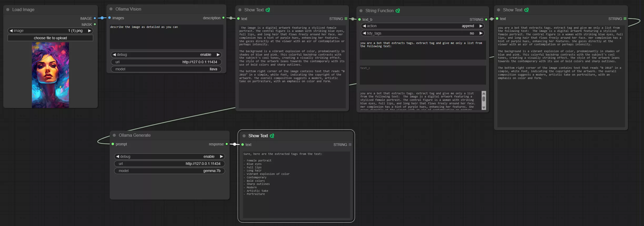Click the Ollama Generate node collapse dot
Image resolution: width=644 pixels, height=226 pixels.
pos(114,135)
